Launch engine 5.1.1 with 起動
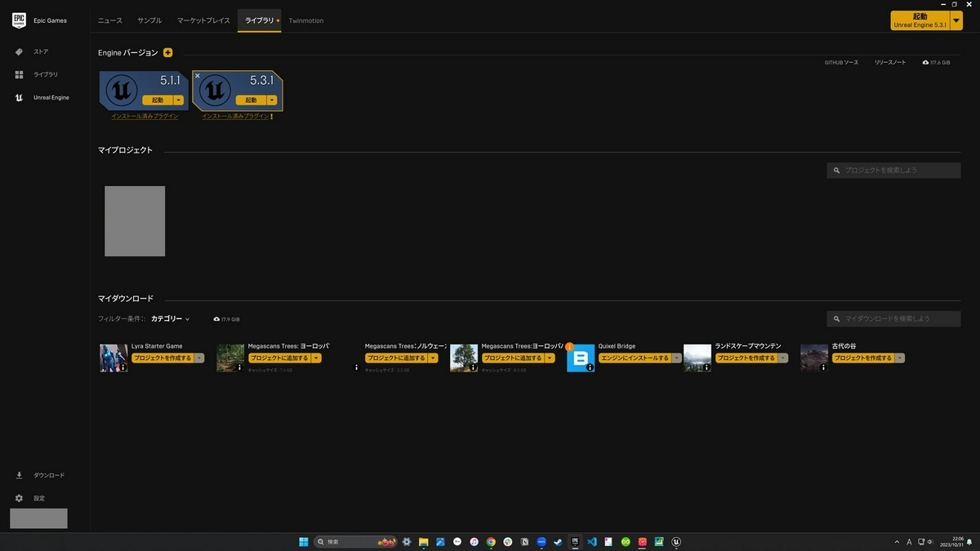Screen dimensions: 980x551 [158, 100]
